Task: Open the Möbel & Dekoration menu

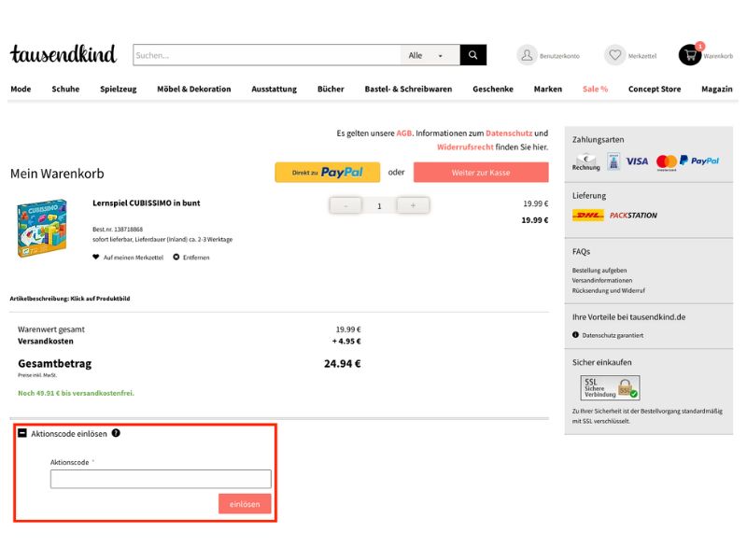Action: [194, 89]
